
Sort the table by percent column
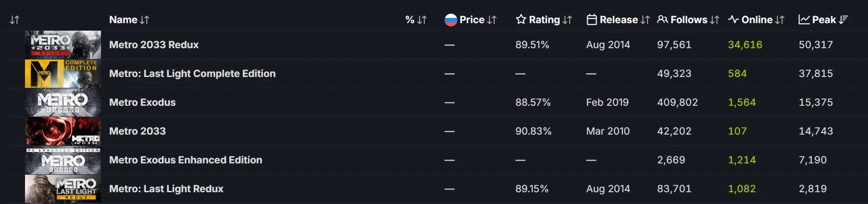(x=416, y=20)
